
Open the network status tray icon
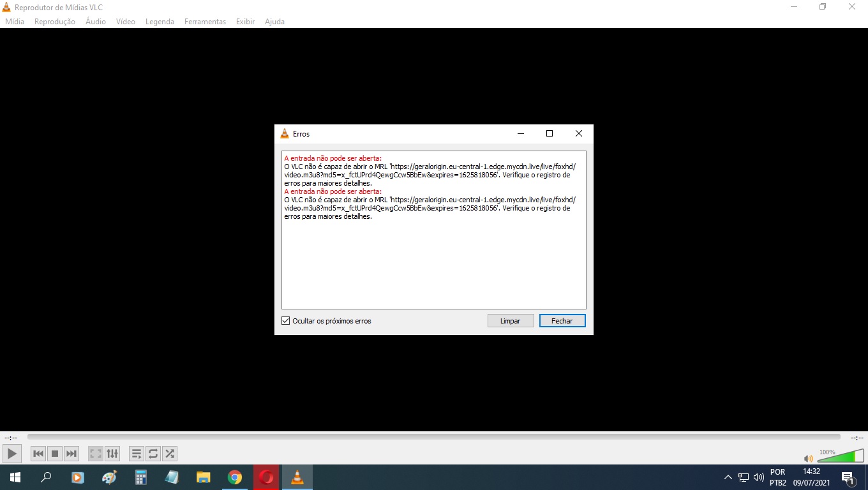744,477
